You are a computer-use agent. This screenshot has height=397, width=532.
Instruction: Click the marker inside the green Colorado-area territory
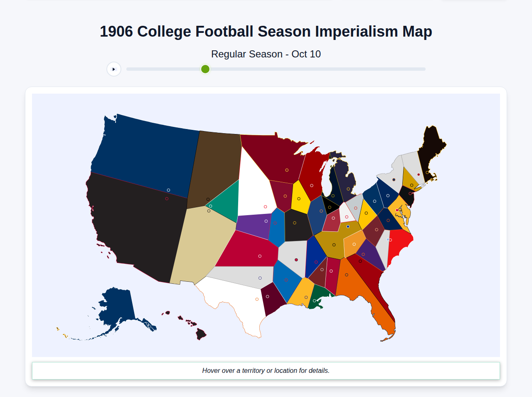[210, 206]
